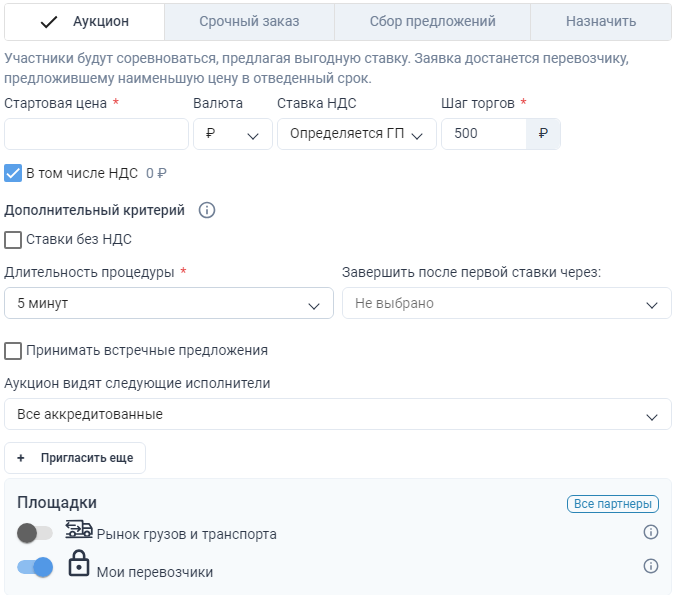The height and width of the screenshot is (595, 673).
Task: Switch to Срочный заказ tab
Action: point(249,21)
